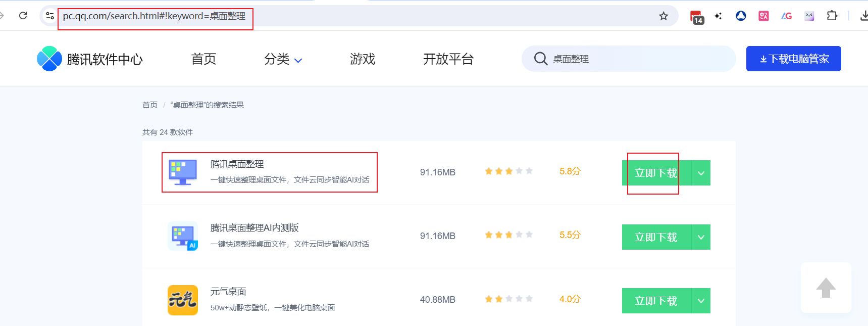Click the page reload icon

tap(23, 16)
